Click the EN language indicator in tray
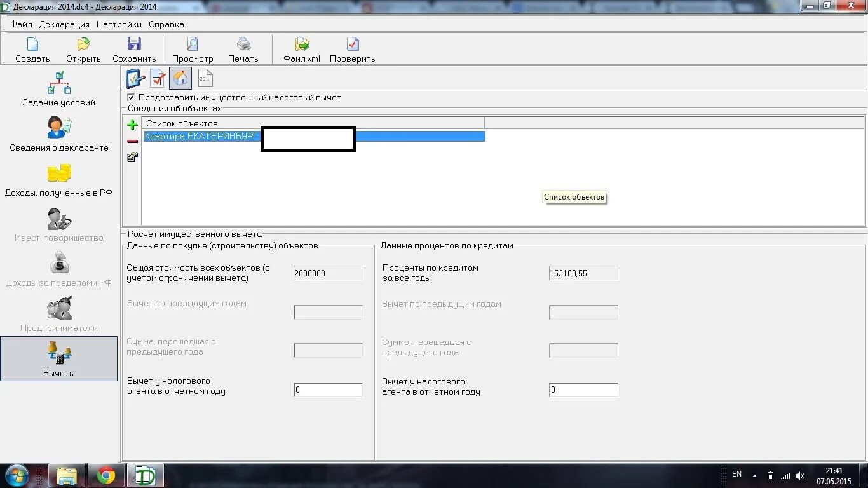The height and width of the screenshot is (488, 868). click(x=737, y=474)
